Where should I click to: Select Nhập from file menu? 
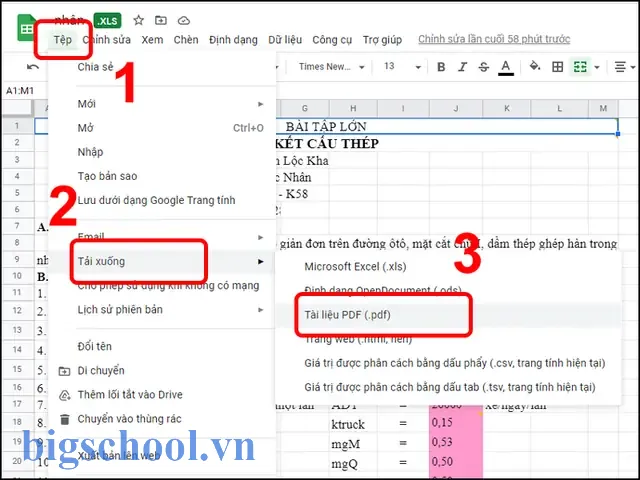pos(162,152)
